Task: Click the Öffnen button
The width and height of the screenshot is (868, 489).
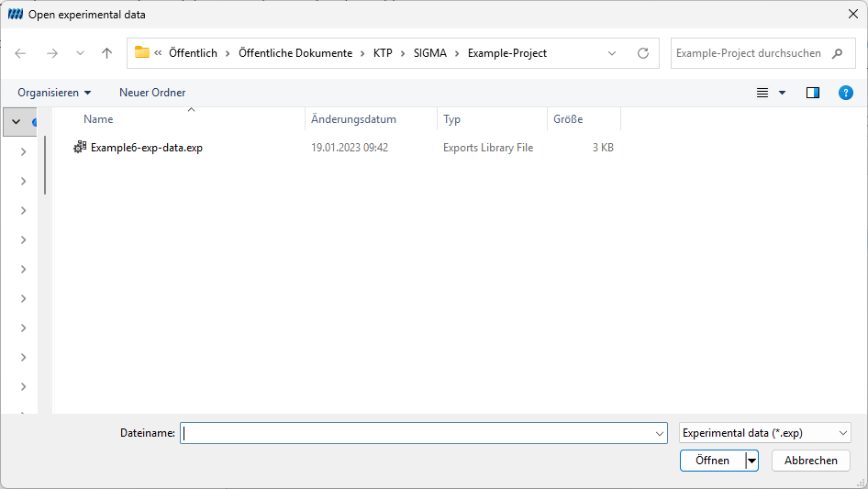Action: [x=712, y=461]
